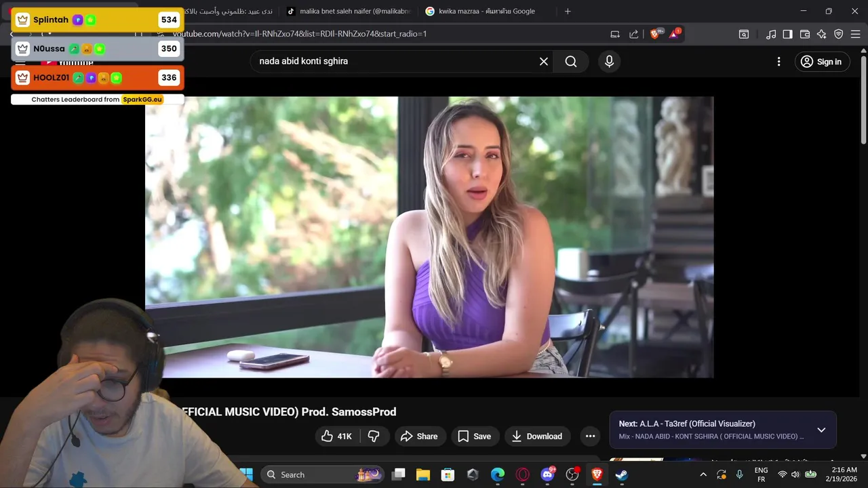The height and width of the screenshot is (488, 868).
Task: Open the browser hamburger main menu
Action: pos(855,34)
